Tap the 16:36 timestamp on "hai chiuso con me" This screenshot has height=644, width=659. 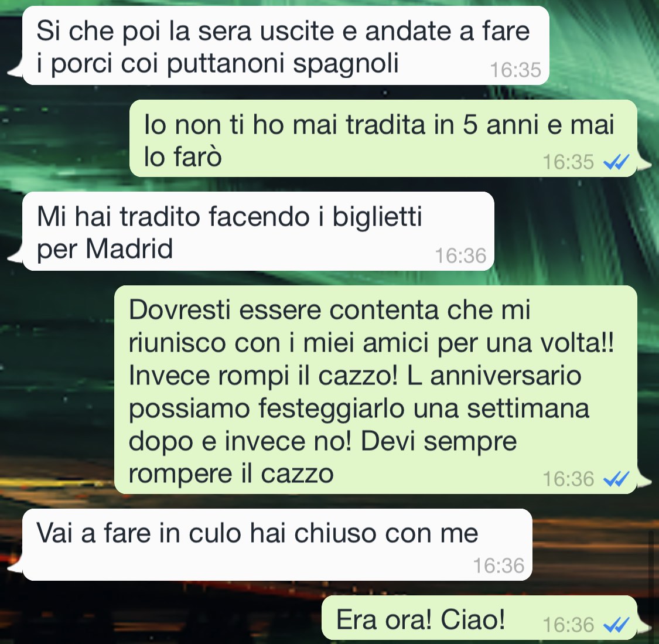(x=498, y=566)
